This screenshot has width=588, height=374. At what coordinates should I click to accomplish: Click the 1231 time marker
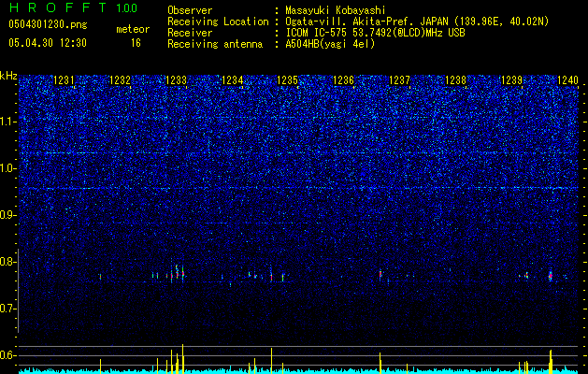point(65,80)
